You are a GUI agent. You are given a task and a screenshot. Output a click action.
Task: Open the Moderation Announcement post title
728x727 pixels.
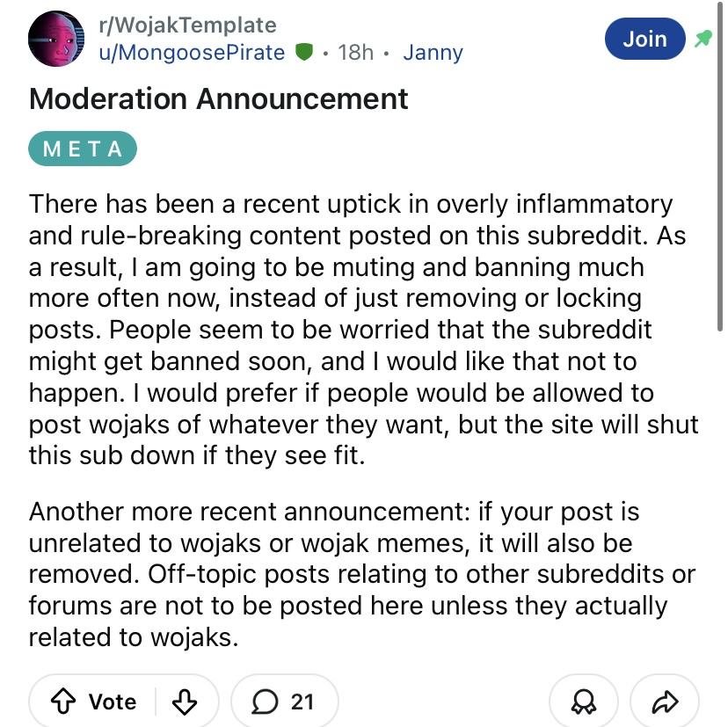[218, 98]
